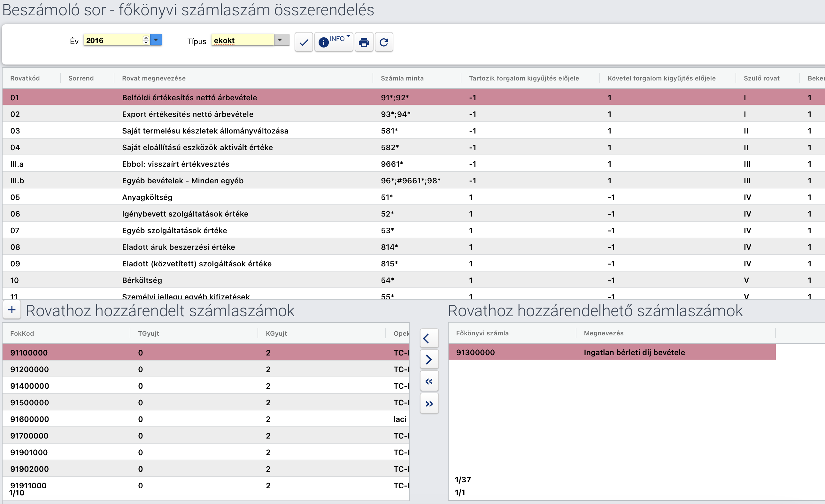Select assigned account 91400000
Screen dimensions: 825x504
205,386
